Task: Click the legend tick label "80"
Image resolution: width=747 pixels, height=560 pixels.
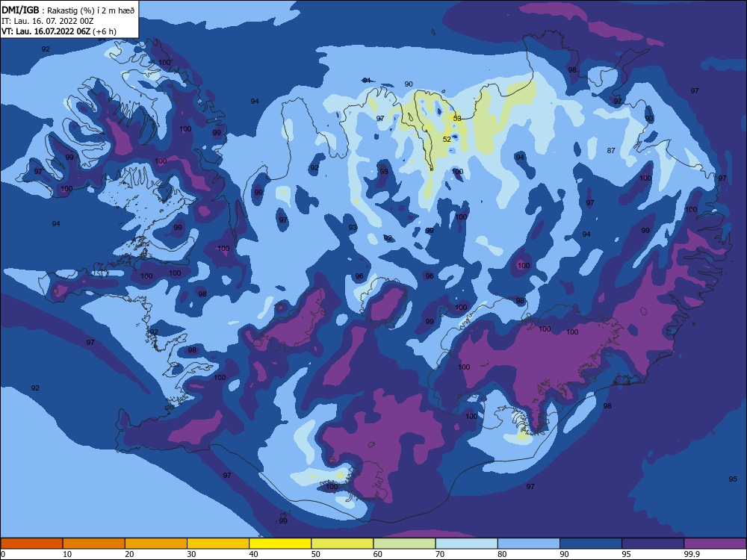Action: 502,554
